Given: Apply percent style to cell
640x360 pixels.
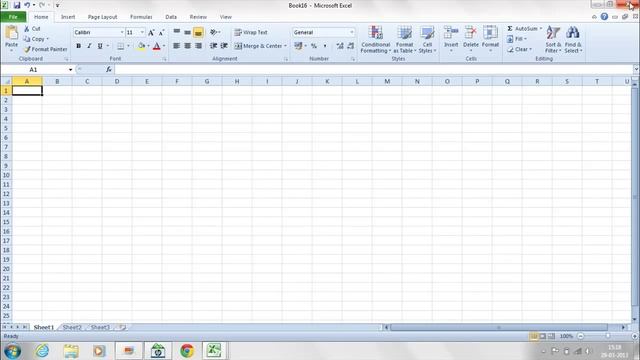Looking at the screenshot, I should pyautogui.click(x=313, y=46).
